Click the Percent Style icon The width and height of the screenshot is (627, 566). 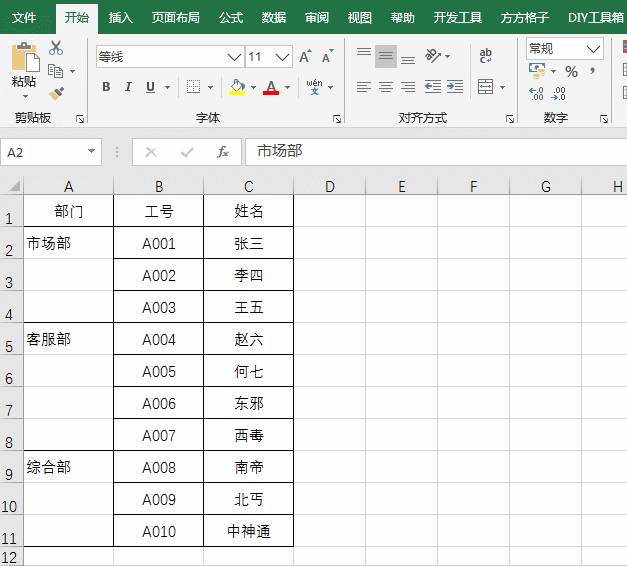[x=571, y=72]
